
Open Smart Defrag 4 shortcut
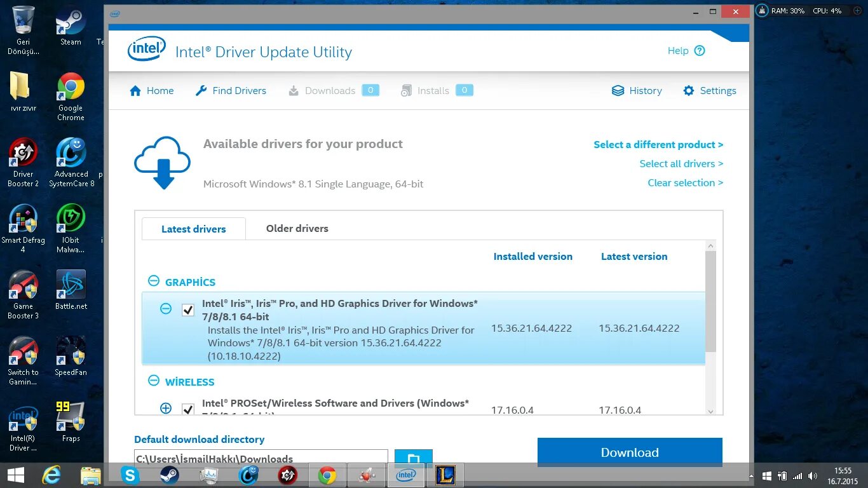click(23, 229)
